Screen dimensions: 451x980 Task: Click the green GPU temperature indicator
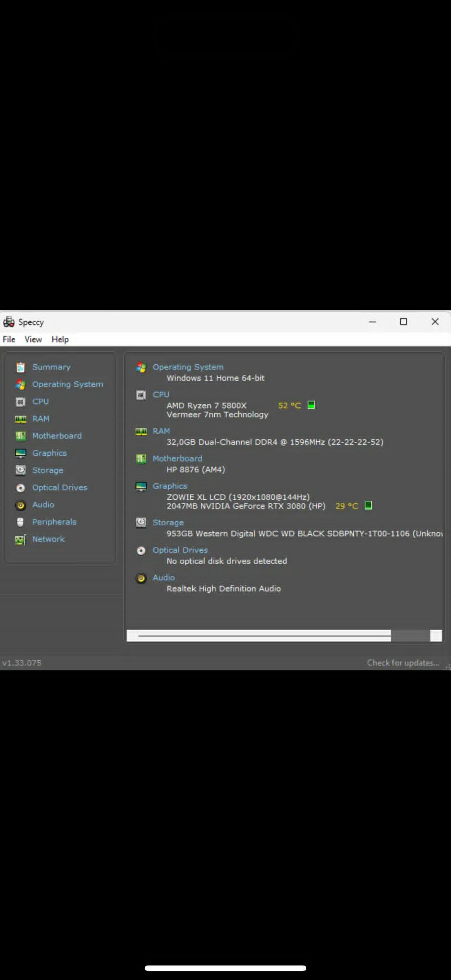click(368, 505)
